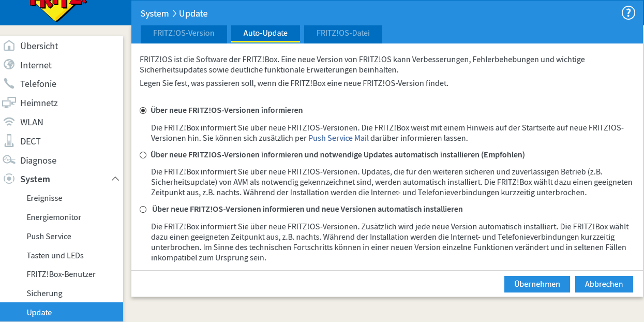The height and width of the screenshot is (322, 644).
Task: Open help with the question mark icon
Action: [x=628, y=13]
